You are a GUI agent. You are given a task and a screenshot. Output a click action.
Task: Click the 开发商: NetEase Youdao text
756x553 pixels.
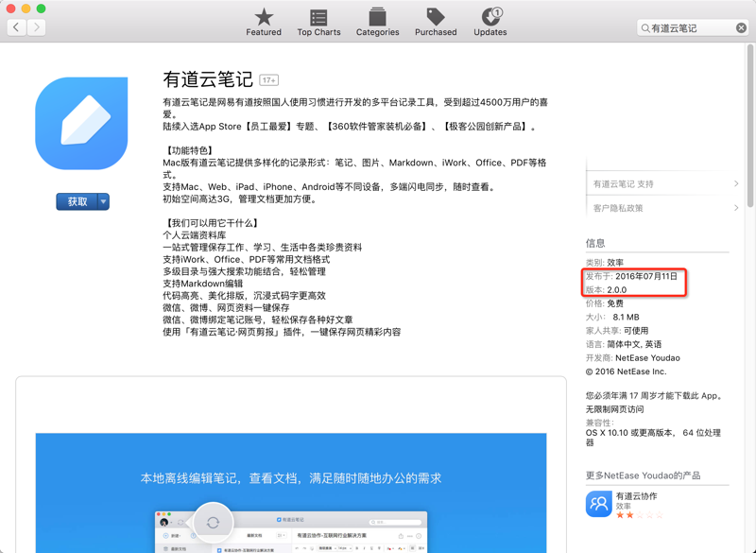[x=633, y=357]
